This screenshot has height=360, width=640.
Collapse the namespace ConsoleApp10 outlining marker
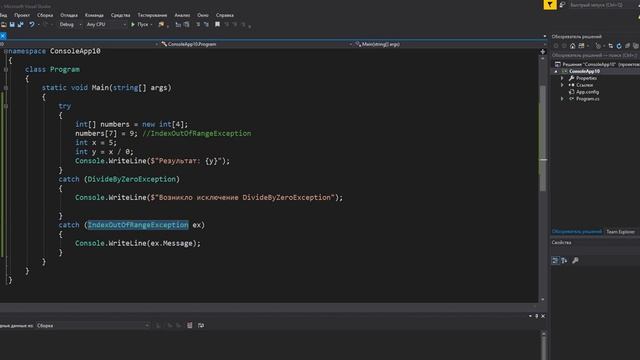pos(6,51)
